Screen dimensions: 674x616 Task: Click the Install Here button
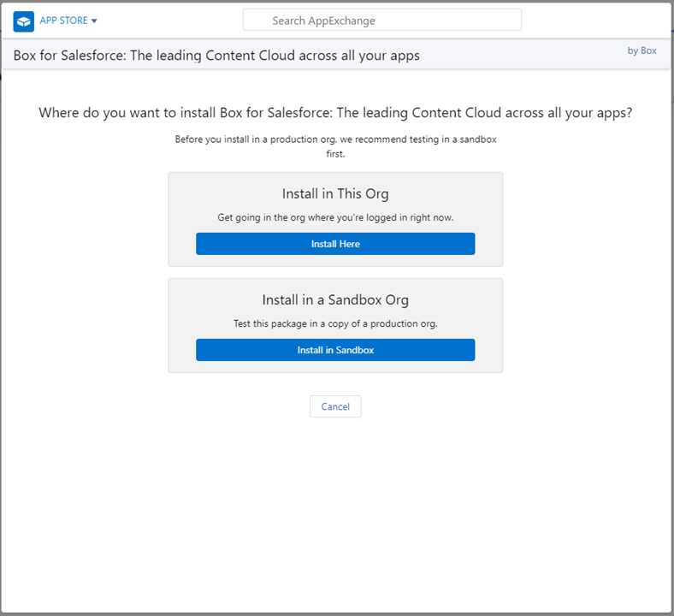pyautogui.click(x=335, y=244)
